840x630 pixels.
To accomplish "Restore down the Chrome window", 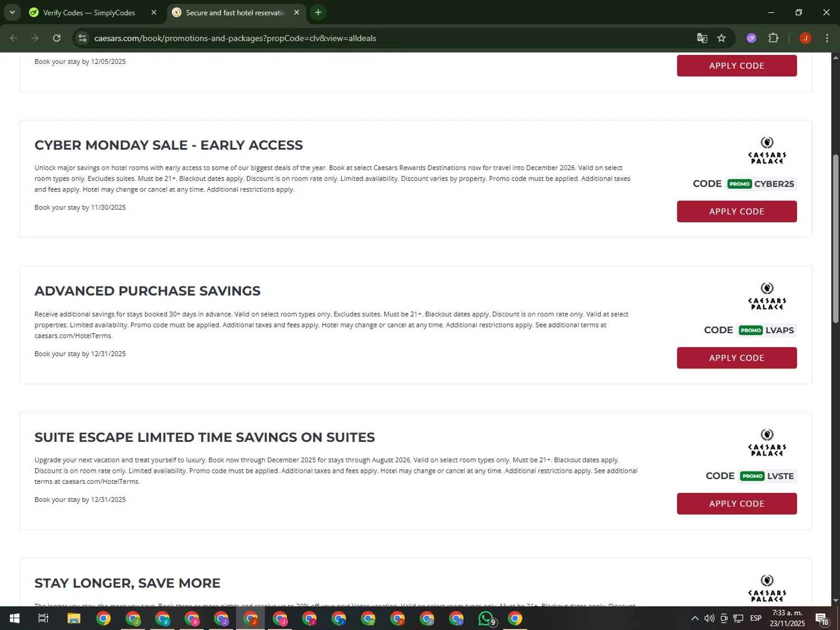I will point(799,12).
